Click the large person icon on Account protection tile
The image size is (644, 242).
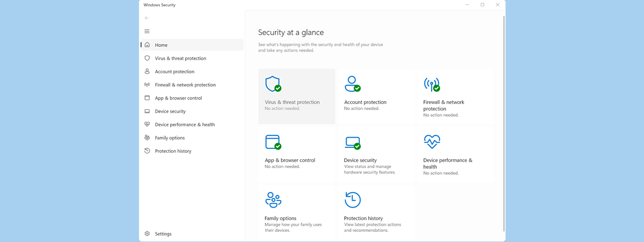[353, 84]
